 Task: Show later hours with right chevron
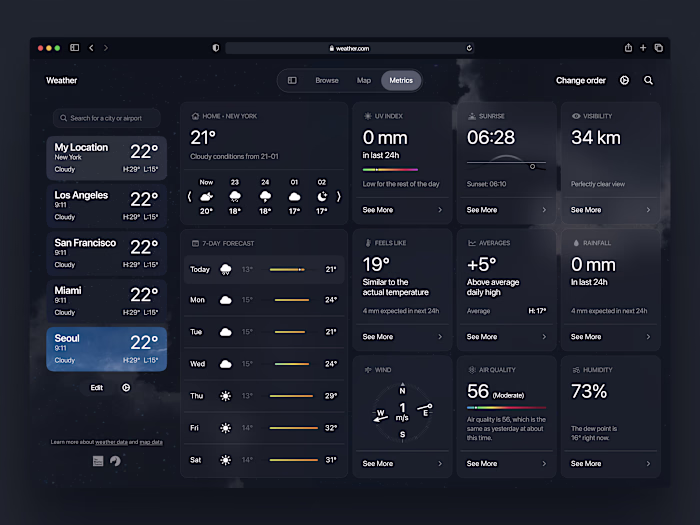[x=338, y=196]
